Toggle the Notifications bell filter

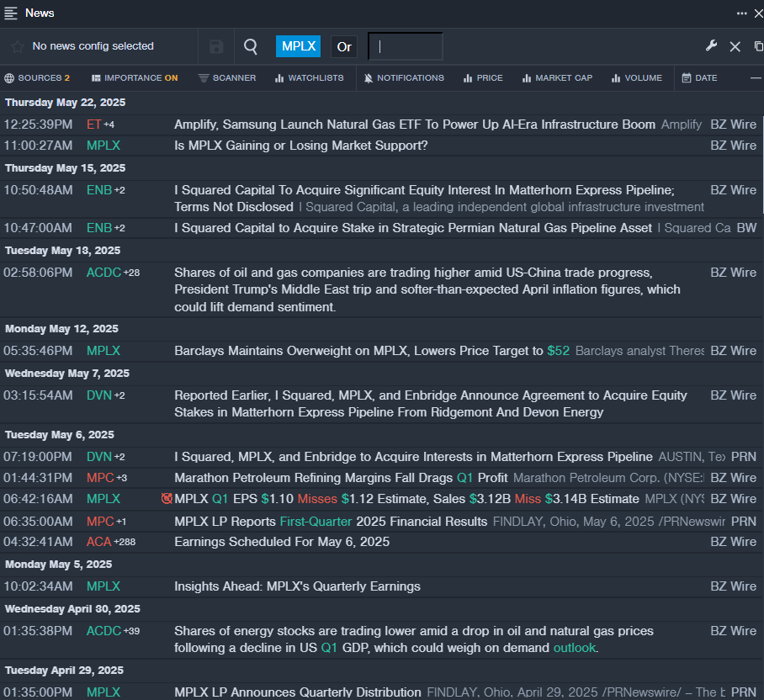coord(404,78)
